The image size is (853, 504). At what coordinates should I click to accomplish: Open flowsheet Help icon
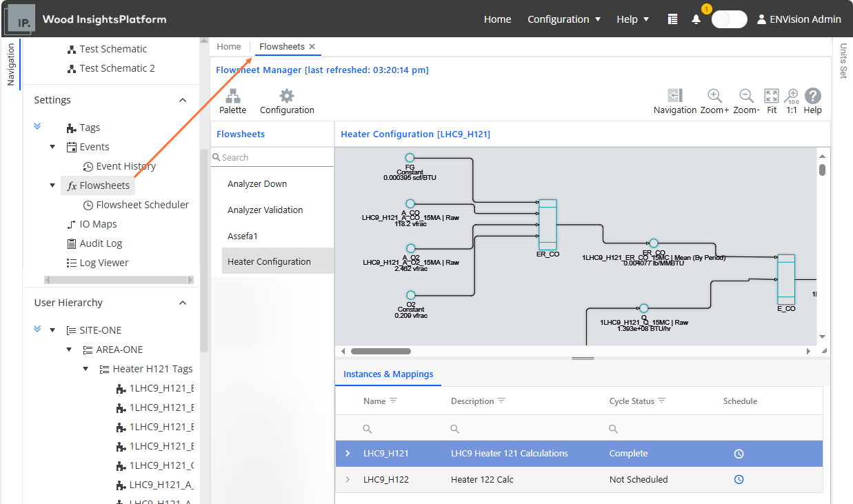[x=813, y=96]
